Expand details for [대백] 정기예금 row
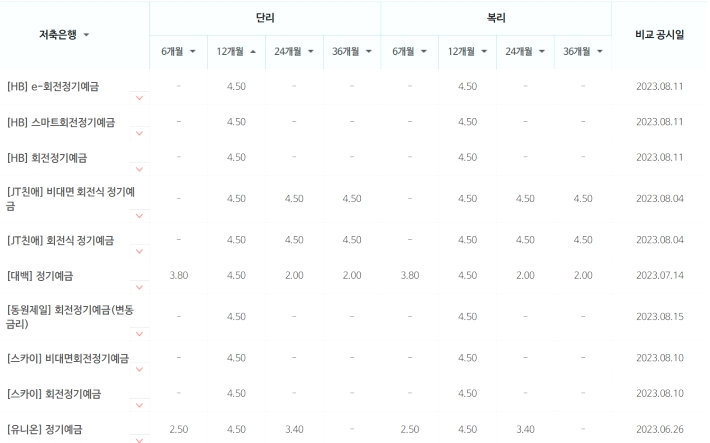The image size is (710, 443). (139, 287)
